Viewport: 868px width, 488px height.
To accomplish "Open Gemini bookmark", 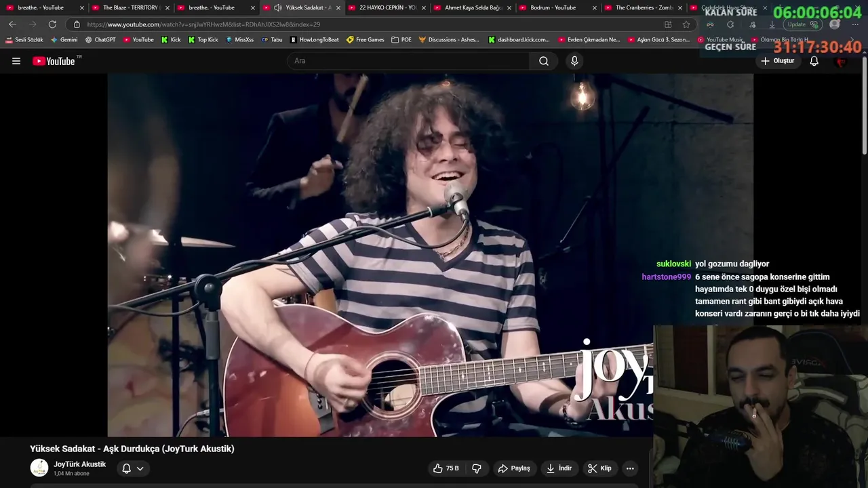I will click(x=64, y=40).
